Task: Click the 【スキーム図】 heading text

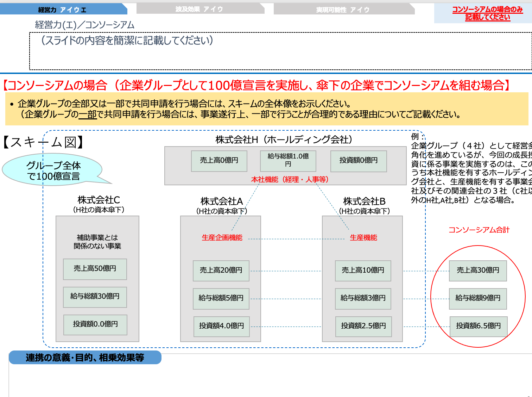Action: [42, 143]
